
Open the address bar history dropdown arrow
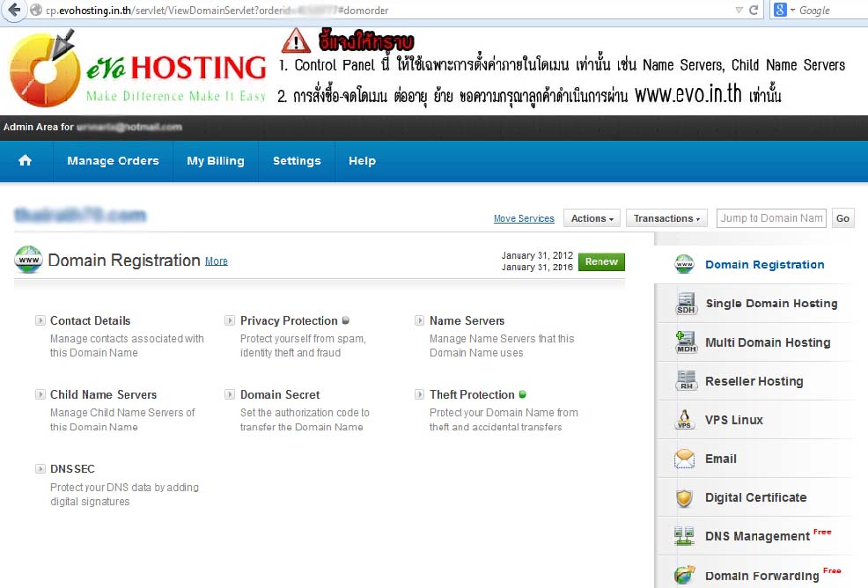[x=739, y=10]
